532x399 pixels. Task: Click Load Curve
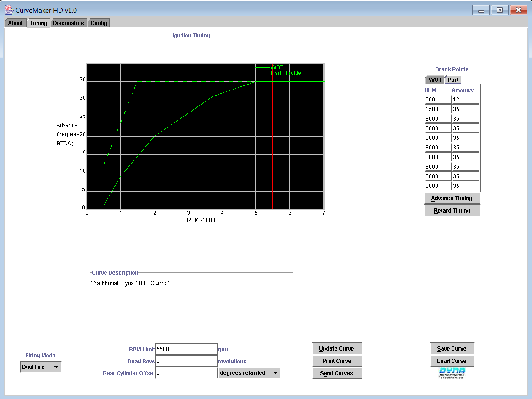pyautogui.click(x=452, y=361)
